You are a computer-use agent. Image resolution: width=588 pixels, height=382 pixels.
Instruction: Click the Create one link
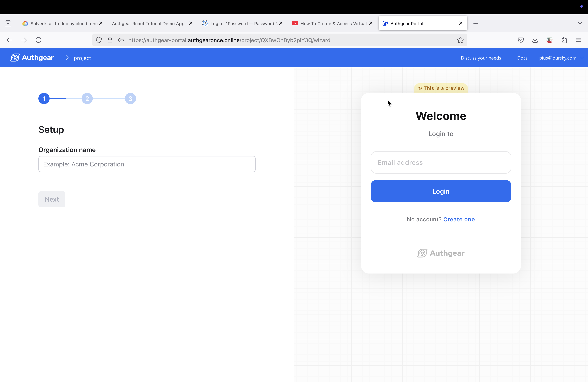(x=459, y=219)
